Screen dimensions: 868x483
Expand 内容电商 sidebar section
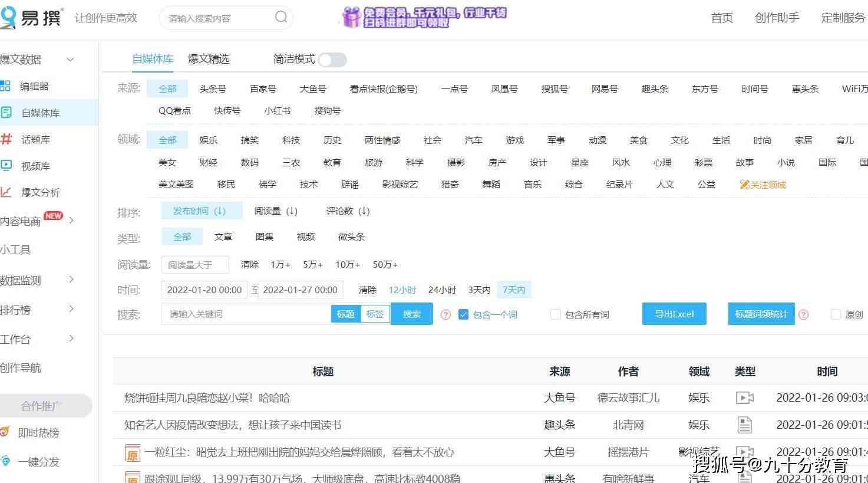coord(71,221)
